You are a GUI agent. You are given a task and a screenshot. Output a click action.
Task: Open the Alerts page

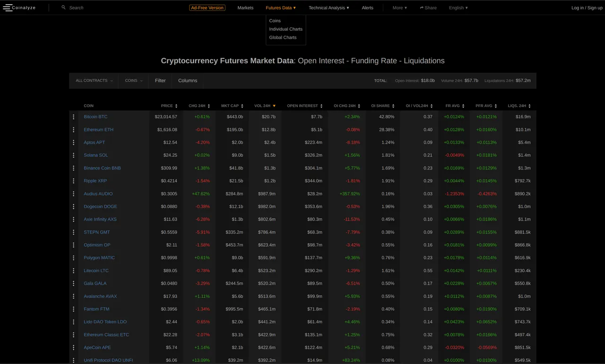[368, 8]
